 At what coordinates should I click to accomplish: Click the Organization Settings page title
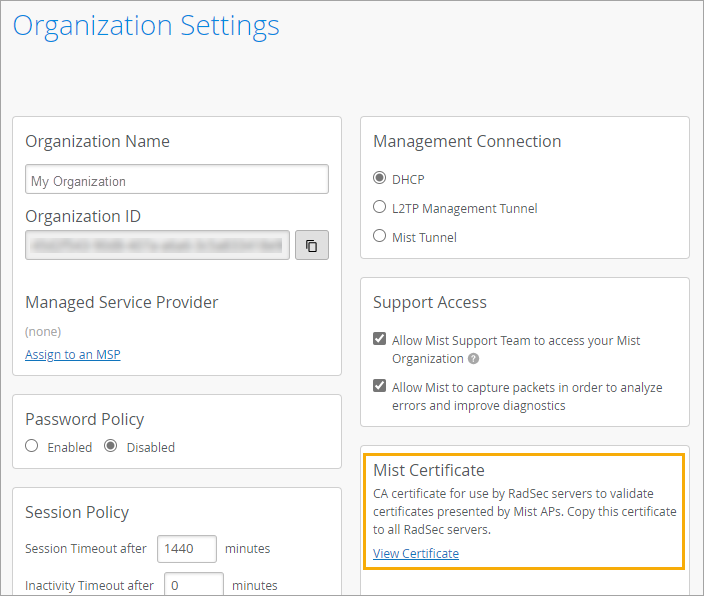[x=146, y=26]
